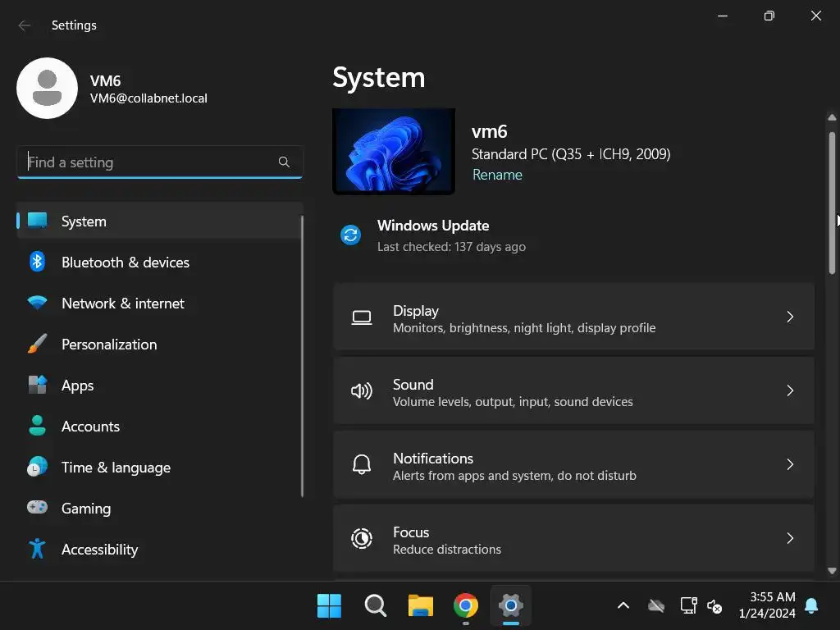The height and width of the screenshot is (630, 840).
Task: Click scrollbar down arrow in main panel
Action: tap(832, 571)
